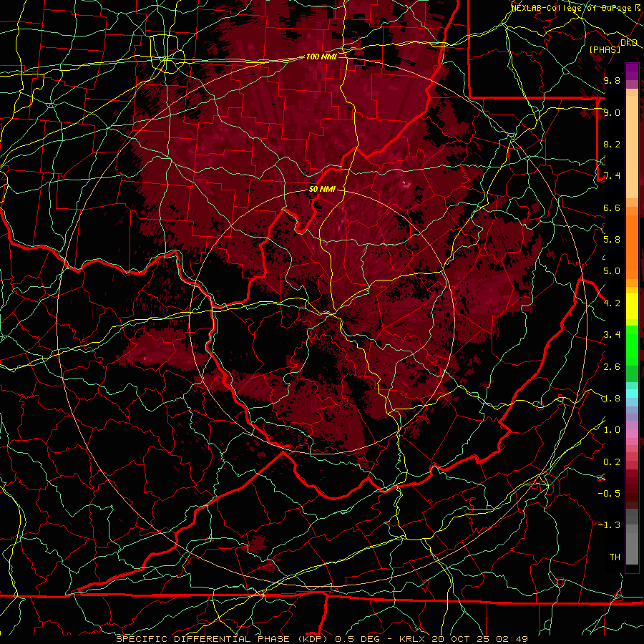Click the 3.4 scale value

(612, 335)
